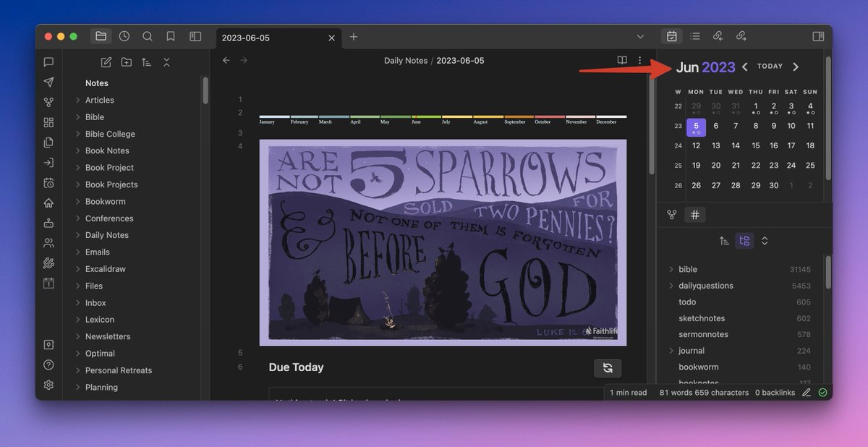
Task: Expand the journal tag group
Action: click(672, 351)
